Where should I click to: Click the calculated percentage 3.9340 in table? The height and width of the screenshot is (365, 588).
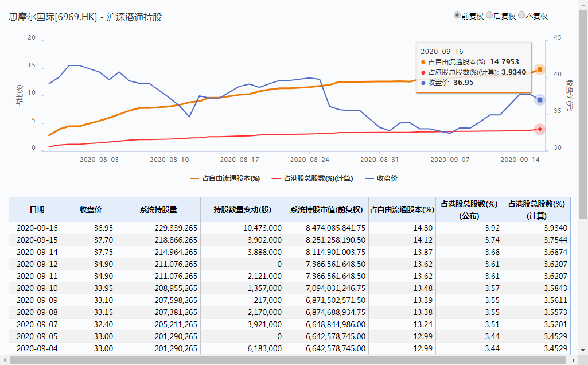pos(555,228)
